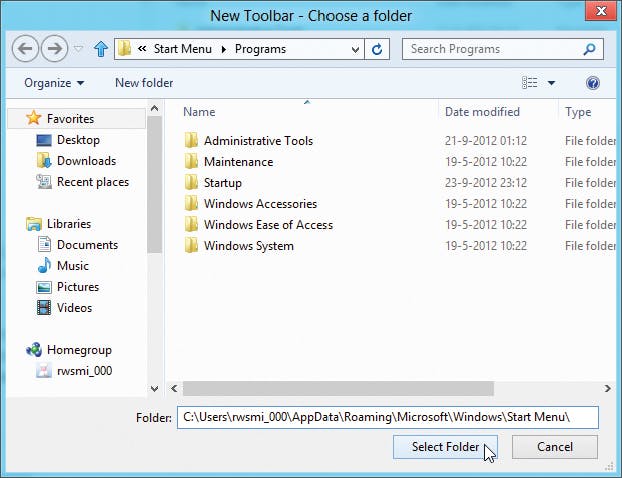
Task: Select the Windows Accessories folder
Action: click(x=260, y=204)
